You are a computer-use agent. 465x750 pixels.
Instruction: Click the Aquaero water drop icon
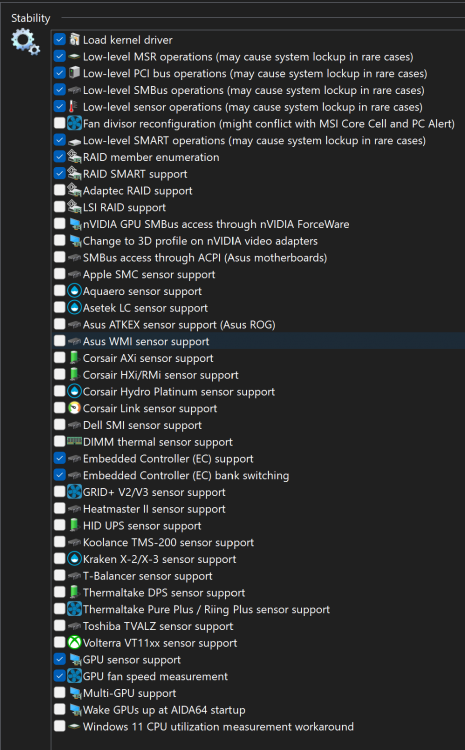click(x=75, y=290)
